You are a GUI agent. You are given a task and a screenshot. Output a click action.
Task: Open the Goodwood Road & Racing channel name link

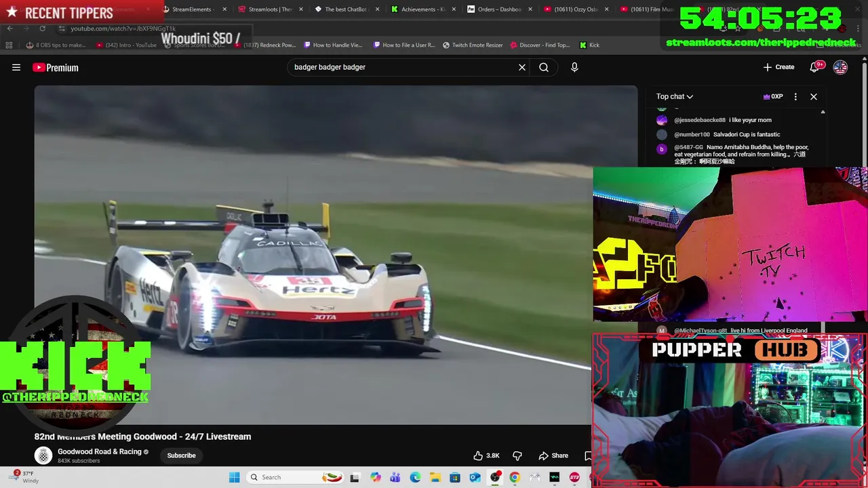(100, 451)
